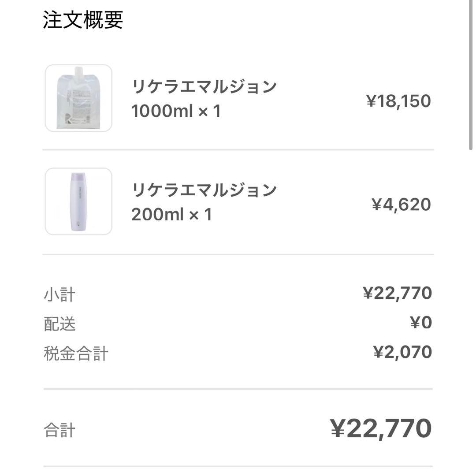Screen dimensions: 476x476
Task: Click the リケラエマルジョン 1000ml product thumbnail
Action: coord(78,97)
